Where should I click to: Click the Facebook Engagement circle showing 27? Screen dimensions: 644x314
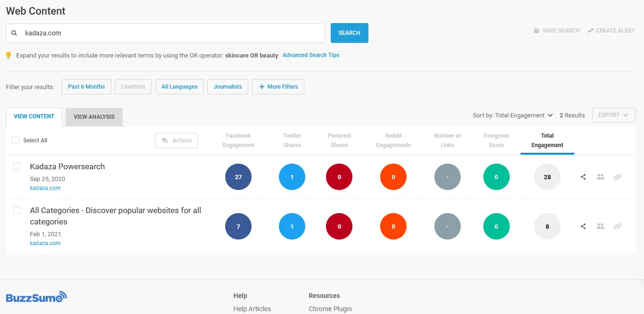238,177
